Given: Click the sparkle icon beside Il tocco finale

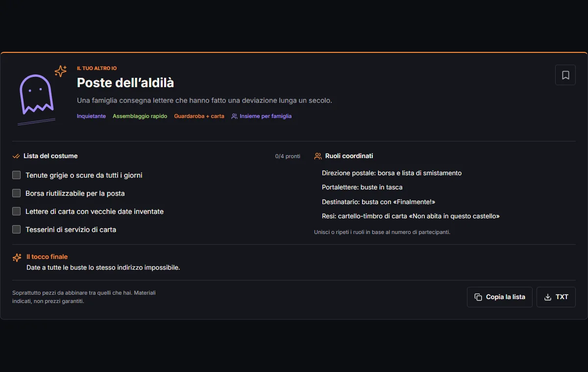Looking at the screenshot, I should [17, 257].
